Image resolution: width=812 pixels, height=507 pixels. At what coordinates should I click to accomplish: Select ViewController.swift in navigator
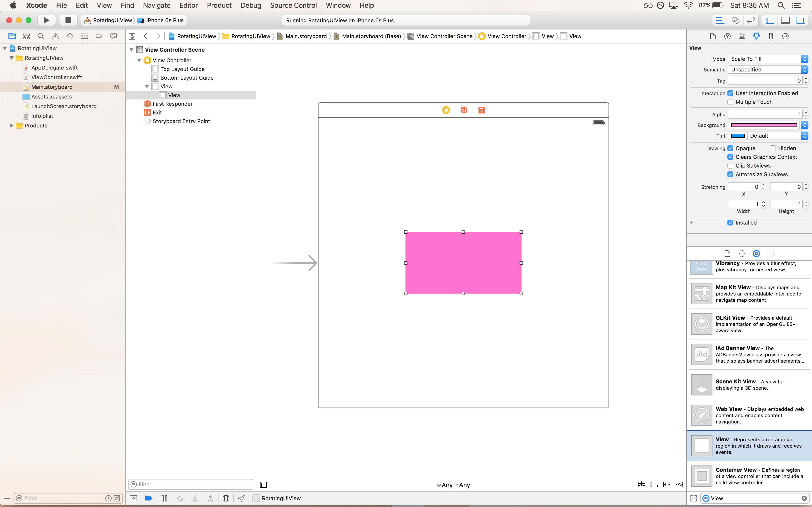tap(56, 77)
